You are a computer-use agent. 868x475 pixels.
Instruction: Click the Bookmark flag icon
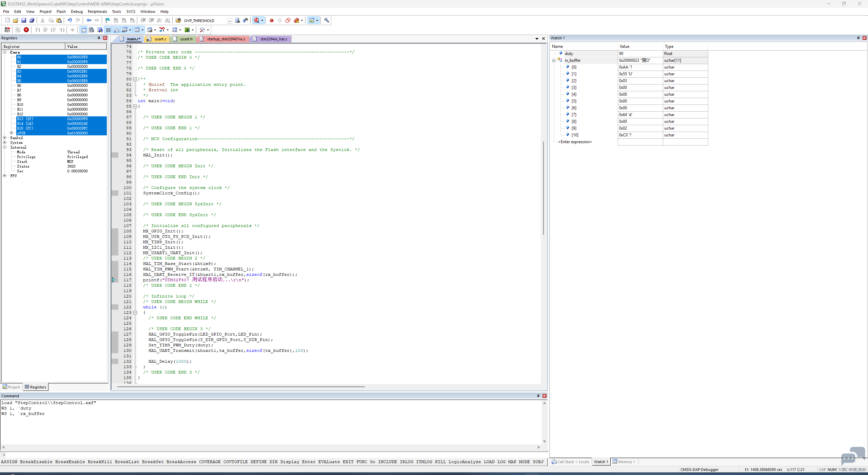tap(107, 20)
